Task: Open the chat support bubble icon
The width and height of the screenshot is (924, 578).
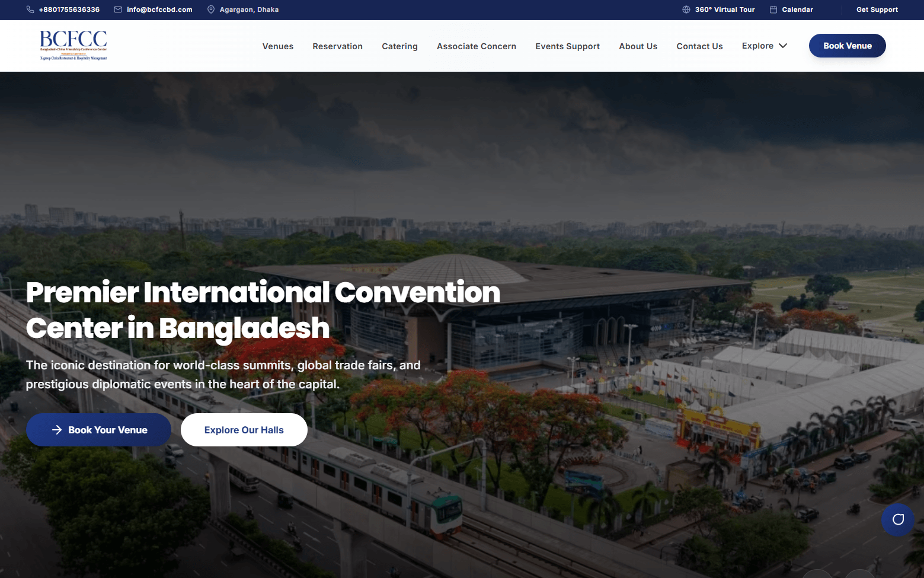Action: coord(897,519)
